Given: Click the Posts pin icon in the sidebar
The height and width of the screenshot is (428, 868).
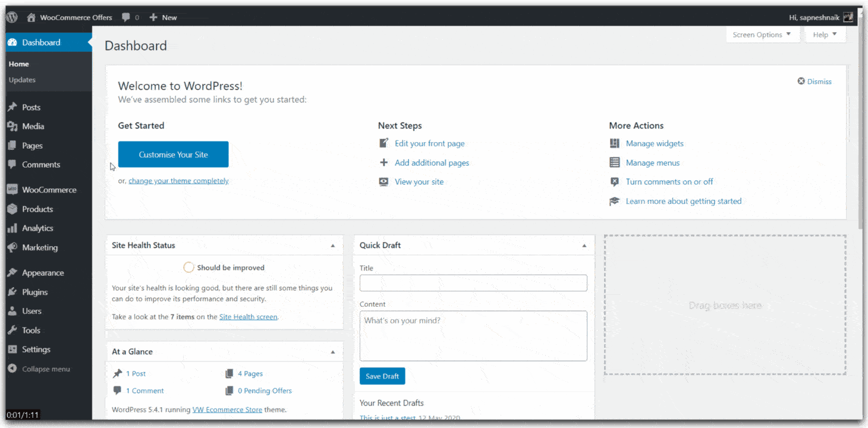Looking at the screenshot, I should pyautogui.click(x=12, y=107).
